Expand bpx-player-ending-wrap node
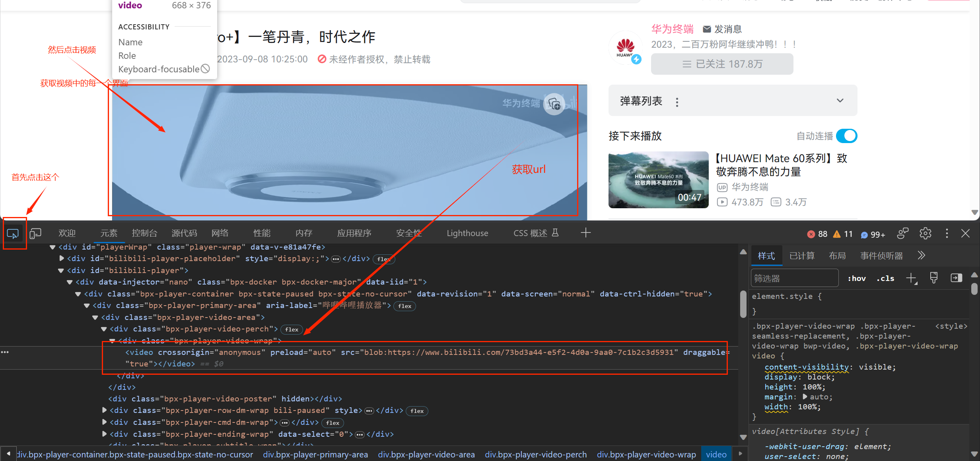The height and width of the screenshot is (461, 980). 104,434
